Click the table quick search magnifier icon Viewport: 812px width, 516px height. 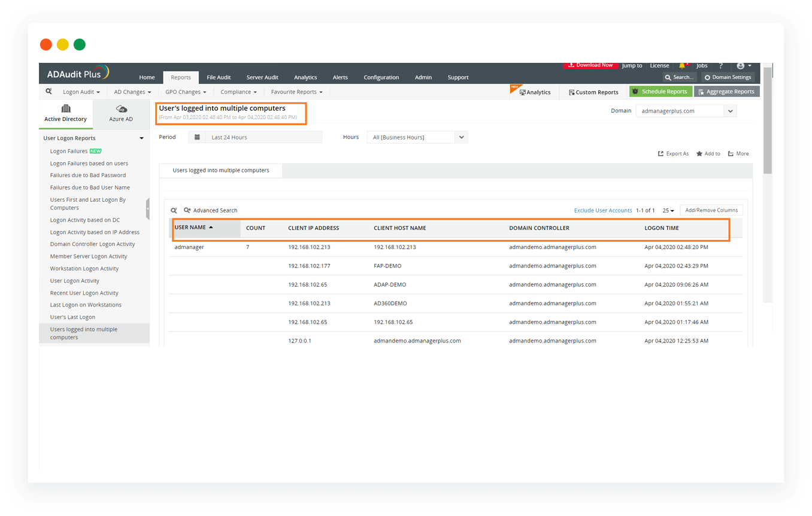pyautogui.click(x=174, y=210)
